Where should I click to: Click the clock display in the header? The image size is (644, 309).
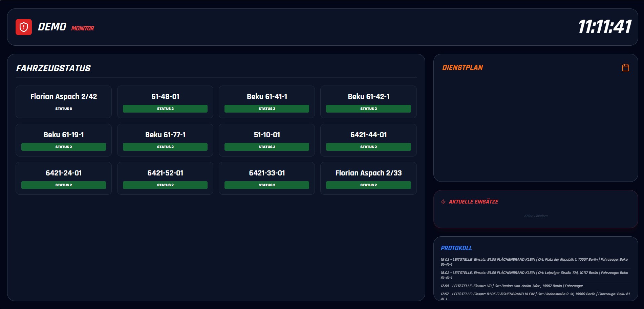605,27
